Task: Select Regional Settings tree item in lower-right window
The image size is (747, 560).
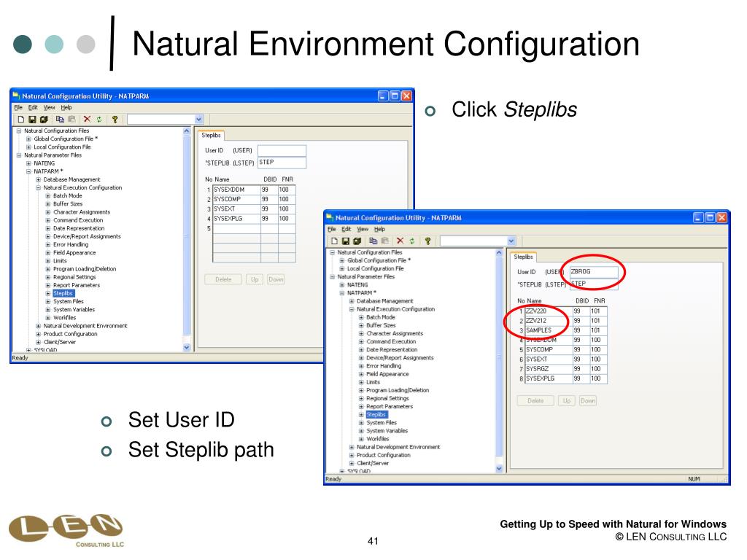Action: point(387,398)
